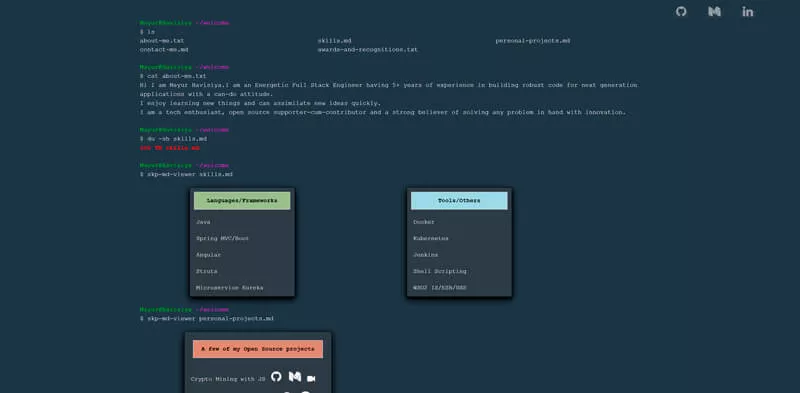Select WSO2 entry at the bottom of the Tools/Others list
This screenshot has height=393, width=800.
440,287
